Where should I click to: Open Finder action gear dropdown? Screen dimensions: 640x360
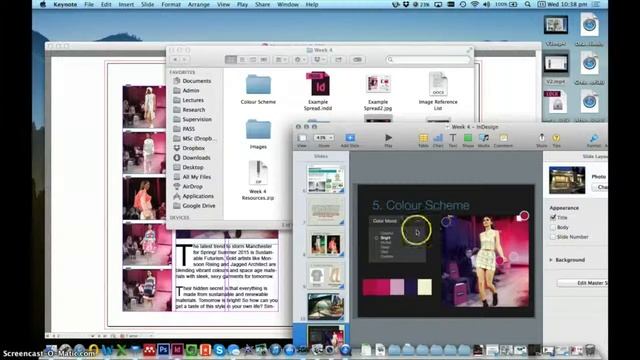coord(300,60)
